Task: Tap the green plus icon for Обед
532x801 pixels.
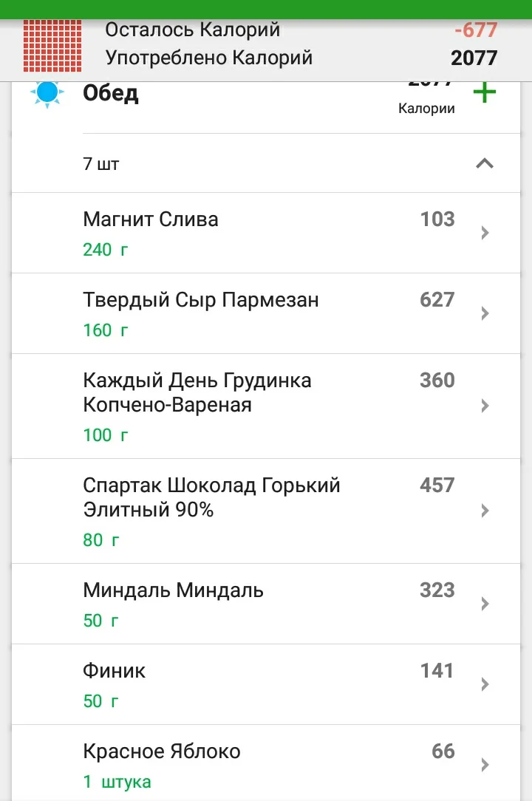Action: pyautogui.click(x=484, y=94)
